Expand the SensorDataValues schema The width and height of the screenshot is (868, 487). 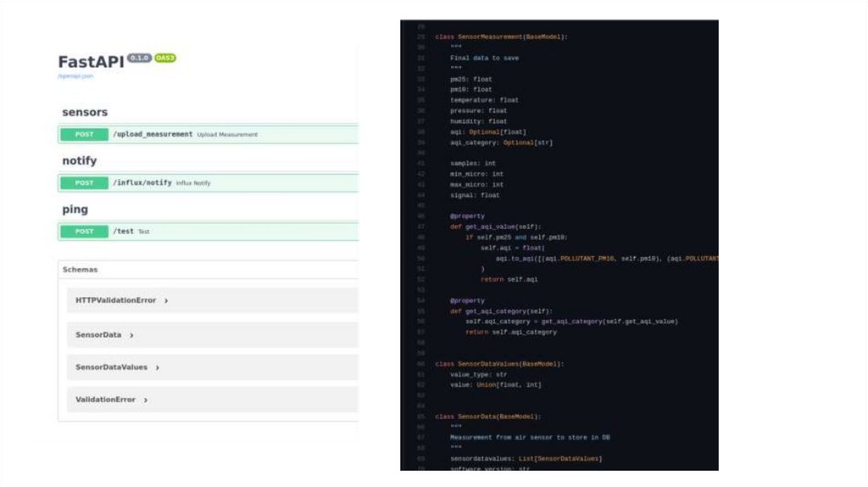213,367
